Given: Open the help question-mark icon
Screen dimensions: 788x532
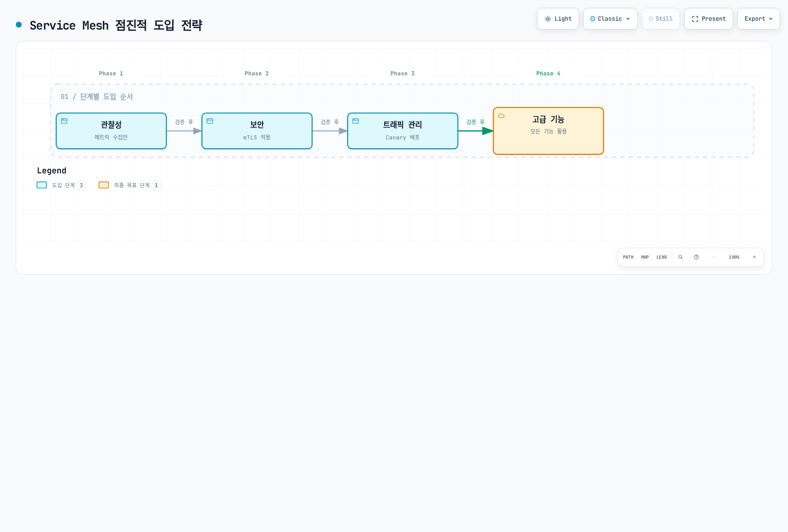Looking at the screenshot, I should coord(696,257).
